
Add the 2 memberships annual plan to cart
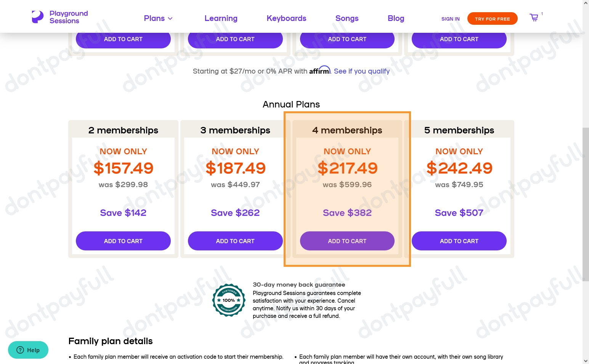coord(123,241)
